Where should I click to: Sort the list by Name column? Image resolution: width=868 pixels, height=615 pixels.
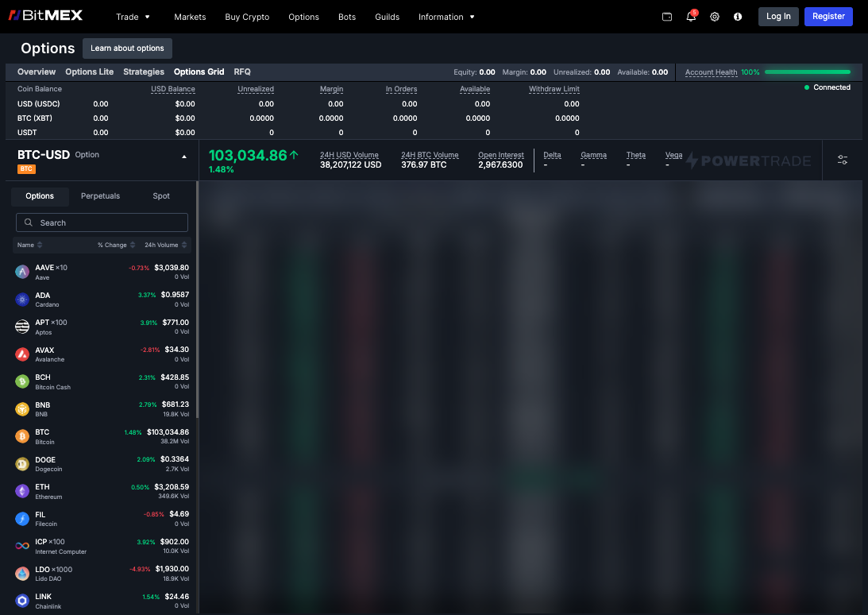point(30,245)
